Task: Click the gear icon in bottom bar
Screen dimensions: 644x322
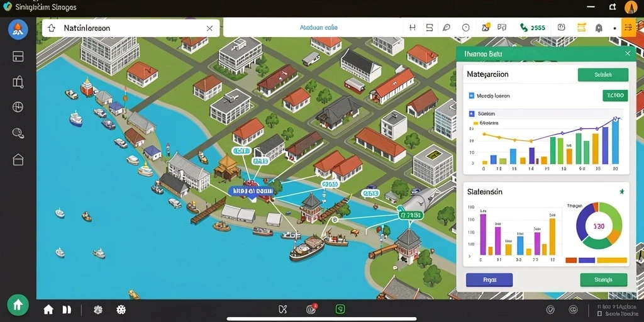Action: (98, 309)
